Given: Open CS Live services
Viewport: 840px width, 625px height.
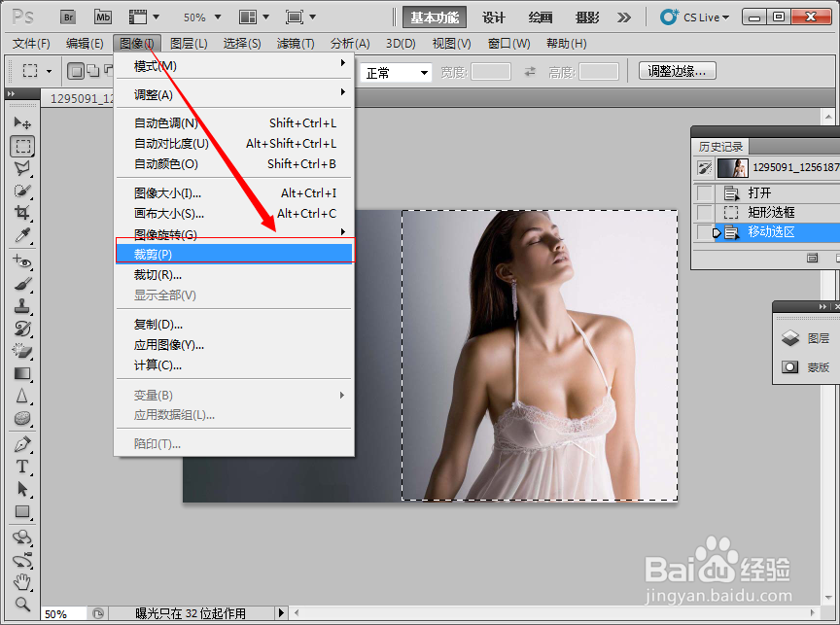Looking at the screenshot, I should point(692,17).
